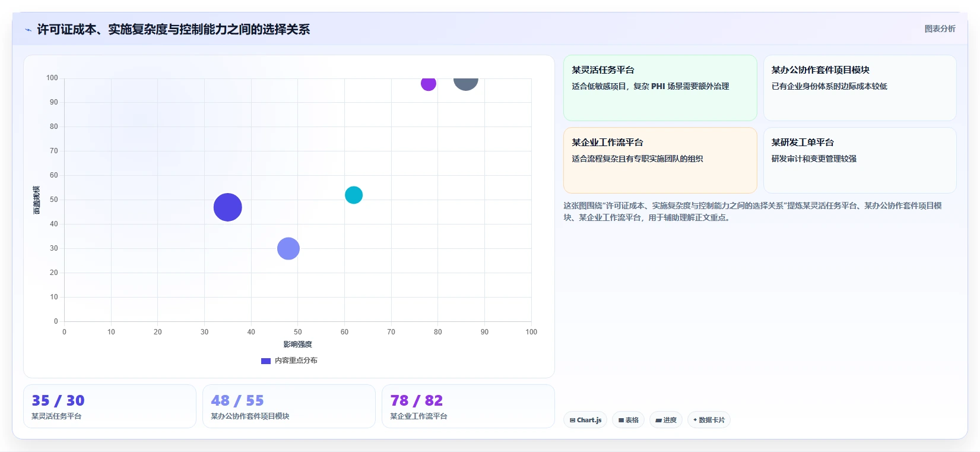Click the y-axis tick label 70
Screen dimensions: 980x452
54,151
